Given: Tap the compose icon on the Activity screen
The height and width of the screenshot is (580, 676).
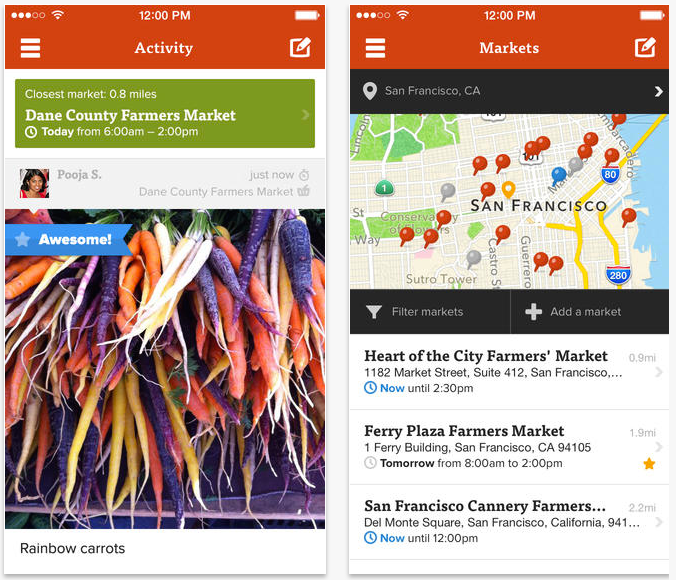Looking at the screenshot, I should pyautogui.click(x=300, y=47).
